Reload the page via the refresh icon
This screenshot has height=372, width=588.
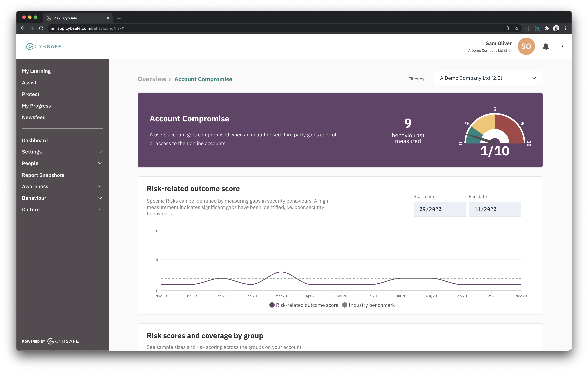click(41, 28)
